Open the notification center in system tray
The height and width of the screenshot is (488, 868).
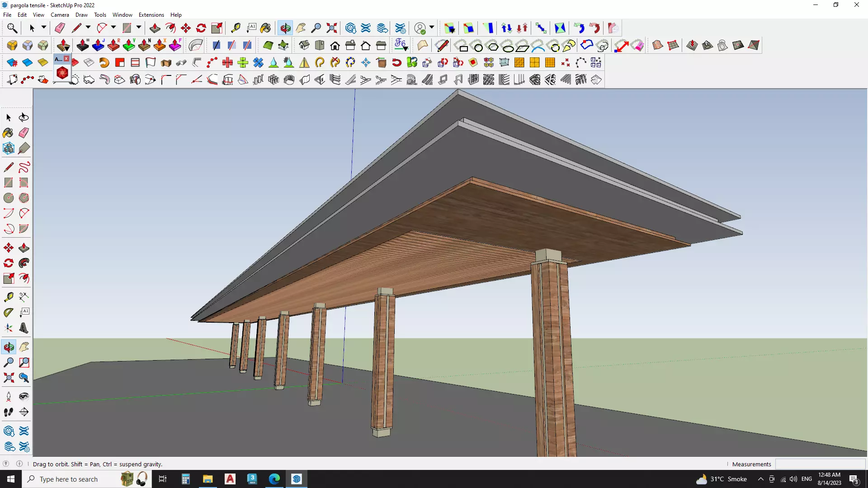854,479
